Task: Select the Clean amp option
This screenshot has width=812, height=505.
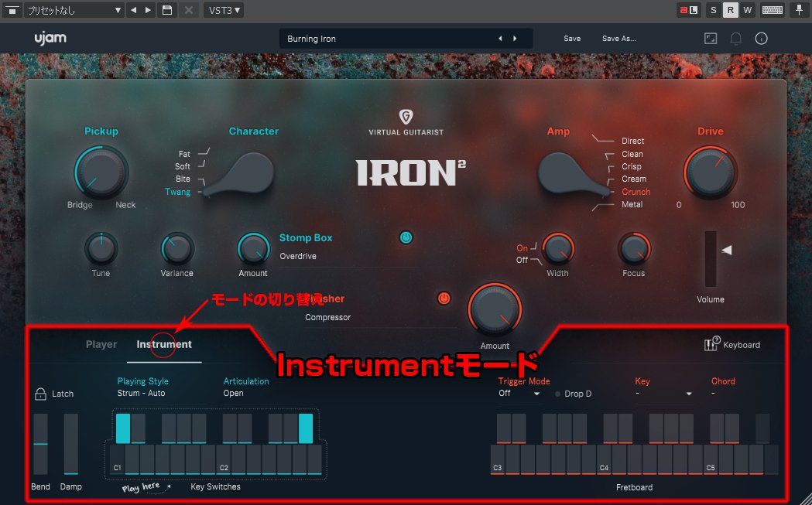Action: pos(632,154)
